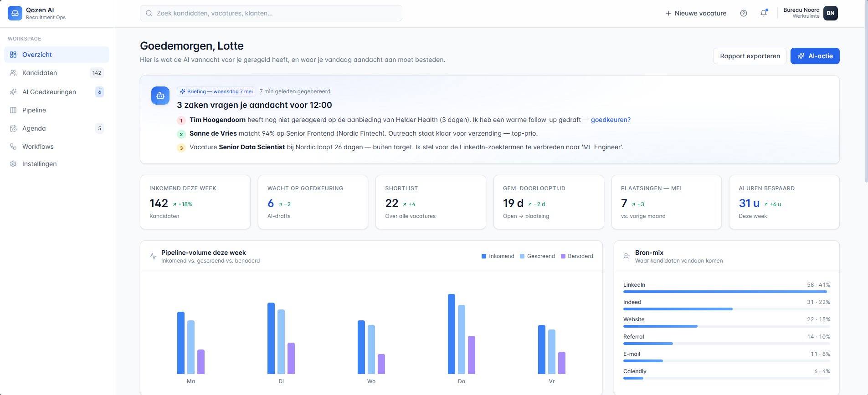The image size is (868, 395).
Task: Click the Indeed source progress bar
Action: point(727,309)
